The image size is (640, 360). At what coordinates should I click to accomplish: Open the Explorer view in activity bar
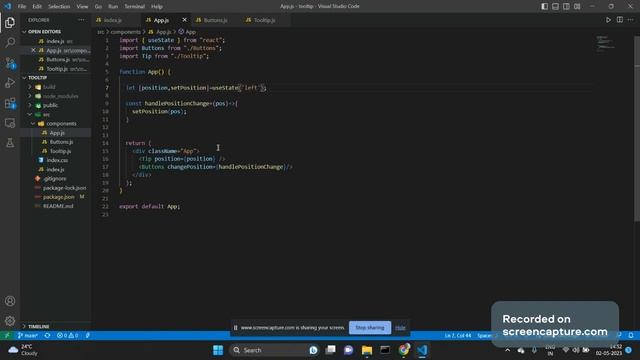[10, 22]
